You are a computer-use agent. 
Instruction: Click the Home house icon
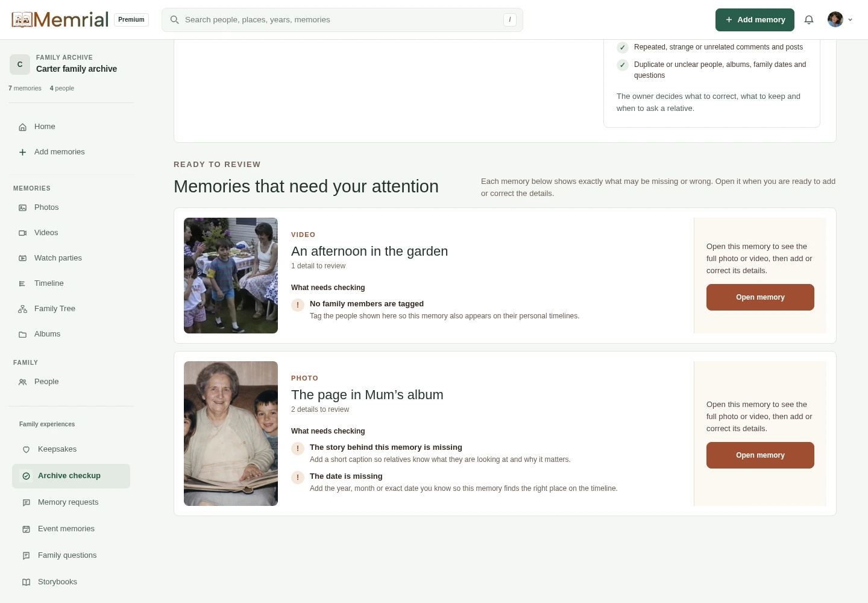click(22, 127)
